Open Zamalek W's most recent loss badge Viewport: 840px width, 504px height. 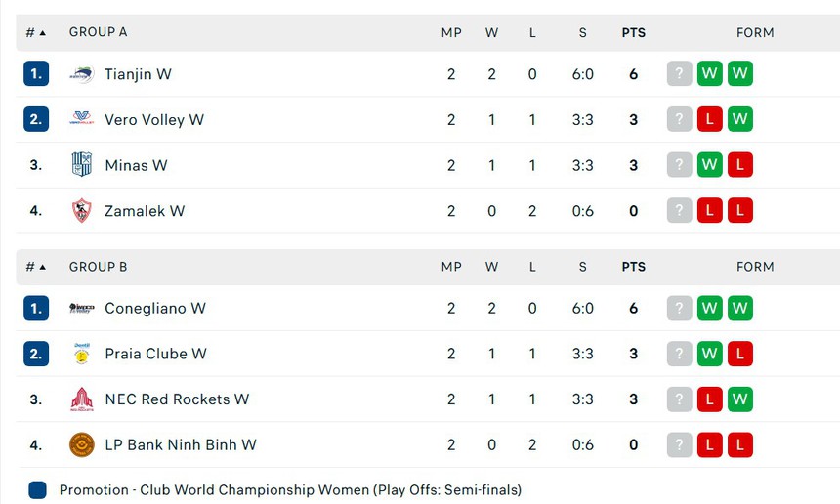(x=710, y=211)
